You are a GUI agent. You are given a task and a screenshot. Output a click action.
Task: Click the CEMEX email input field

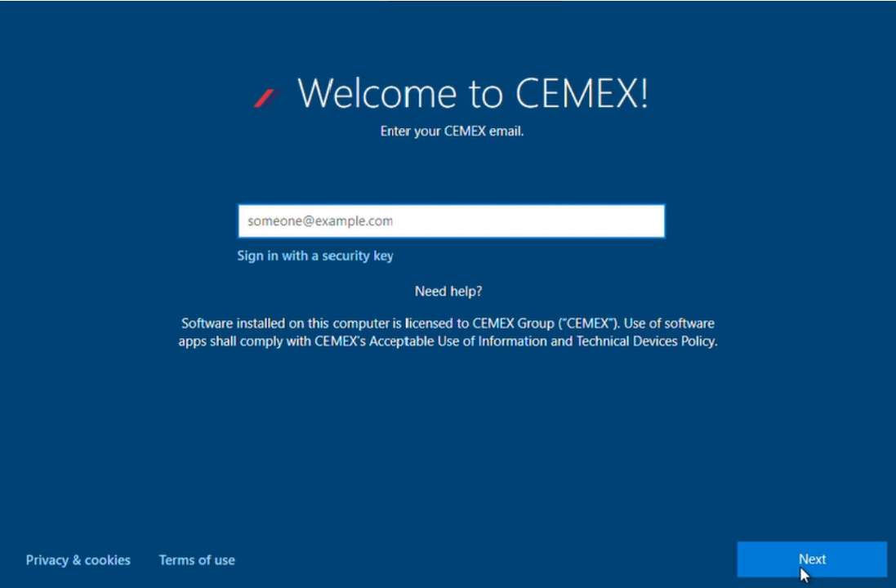click(452, 221)
